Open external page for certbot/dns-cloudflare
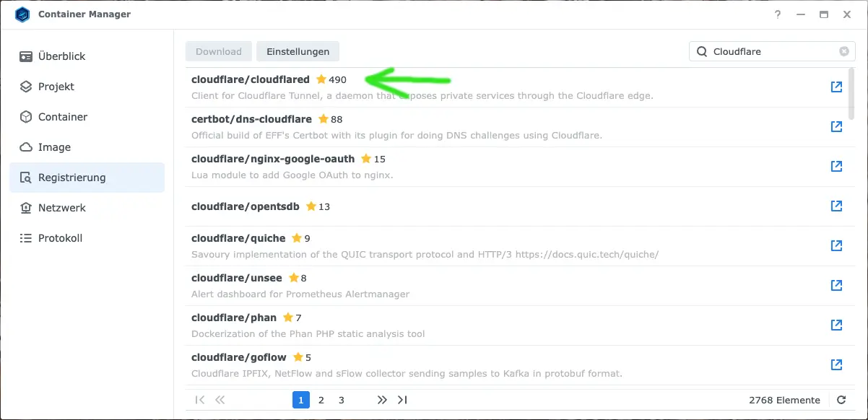Screen dimensions: 868x420 click(x=836, y=126)
